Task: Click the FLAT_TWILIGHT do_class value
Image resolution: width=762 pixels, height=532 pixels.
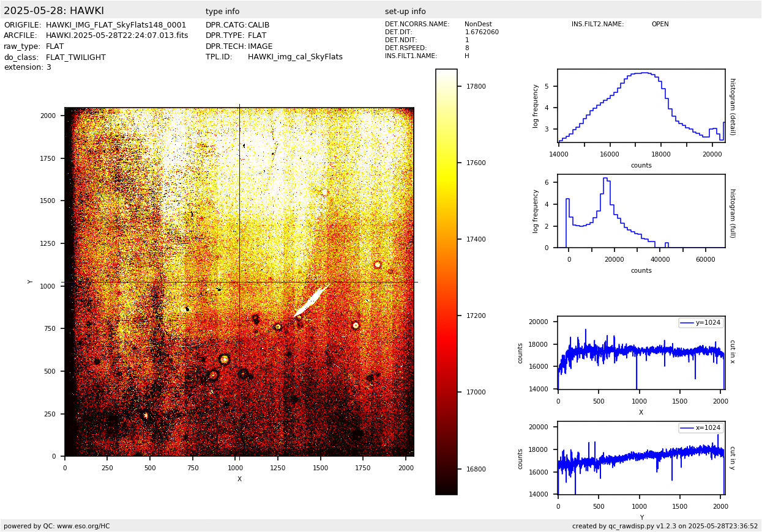Action: click(x=76, y=57)
